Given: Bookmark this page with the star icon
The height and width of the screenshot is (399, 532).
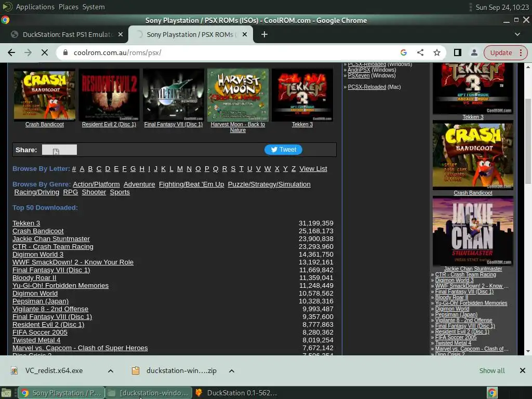Looking at the screenshot, I should (x=436, y=52).
